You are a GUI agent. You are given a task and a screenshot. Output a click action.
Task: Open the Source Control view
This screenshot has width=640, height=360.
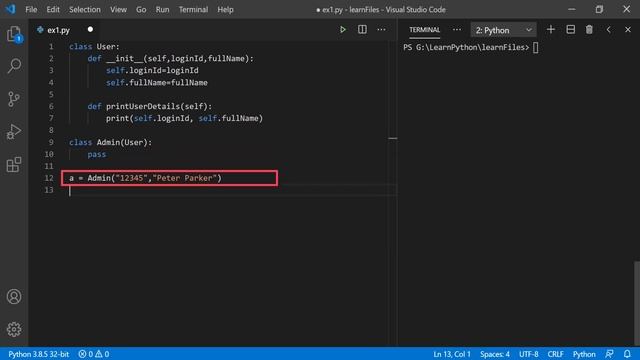[14, 99]
